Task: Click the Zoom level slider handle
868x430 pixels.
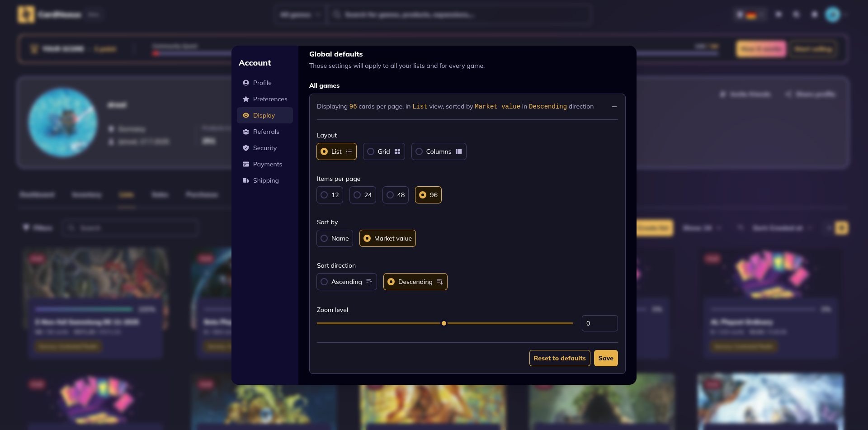Action: tap(444, 323)
